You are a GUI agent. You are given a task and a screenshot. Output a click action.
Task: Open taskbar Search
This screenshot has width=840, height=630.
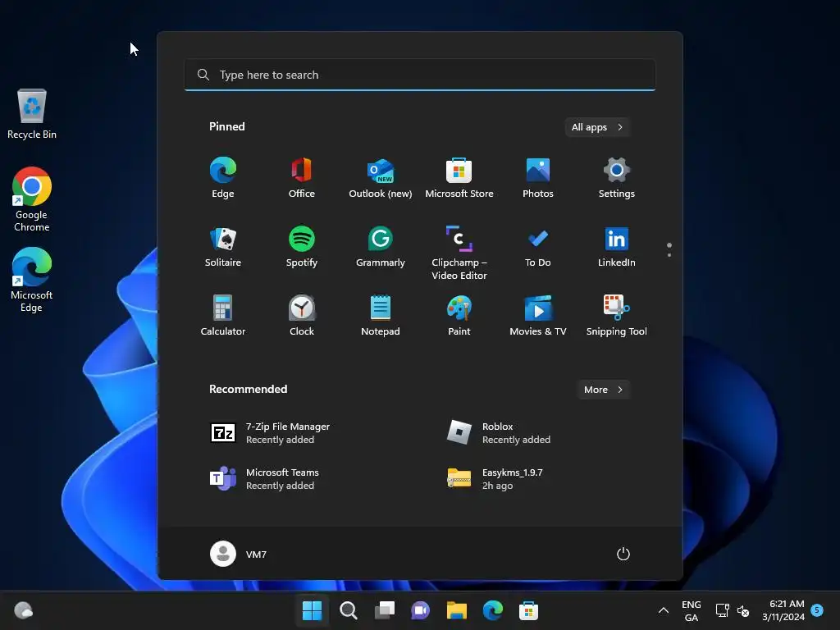348,610
